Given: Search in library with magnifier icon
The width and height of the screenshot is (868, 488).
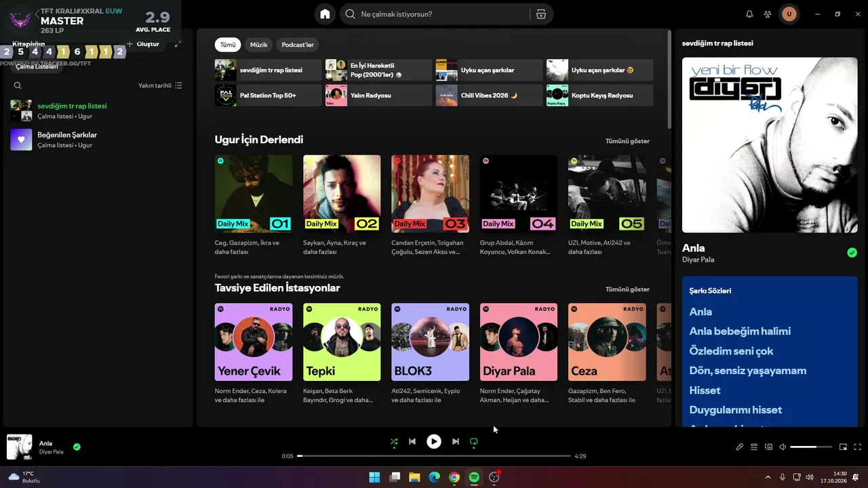Looking at the screenshot, I should pyautogui.click(x=18, y=85).
